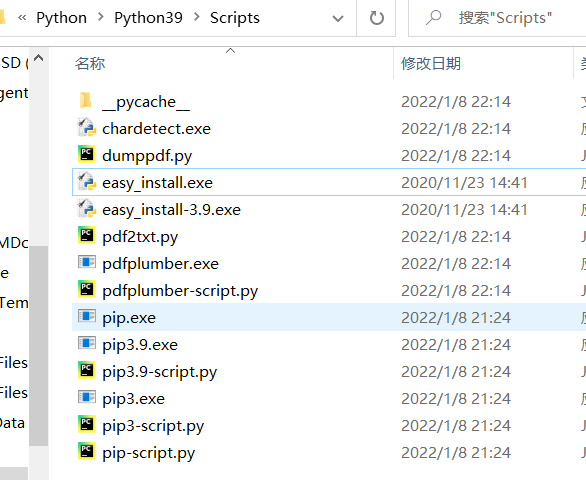This screenshot has height=480, width=586.
Task: Select the pip-script.py PyCharm icon
Action: [x=86, y=451]
